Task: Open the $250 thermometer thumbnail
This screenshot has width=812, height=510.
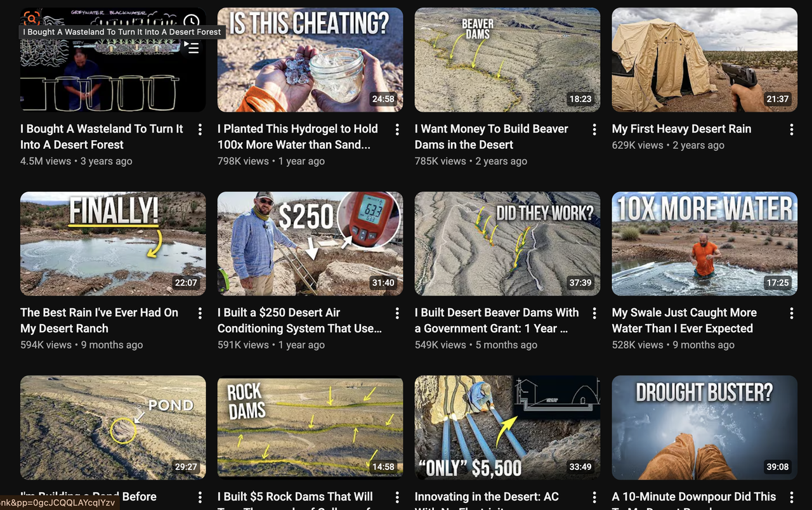Action: pyautogui.click(x=310, y=244)
